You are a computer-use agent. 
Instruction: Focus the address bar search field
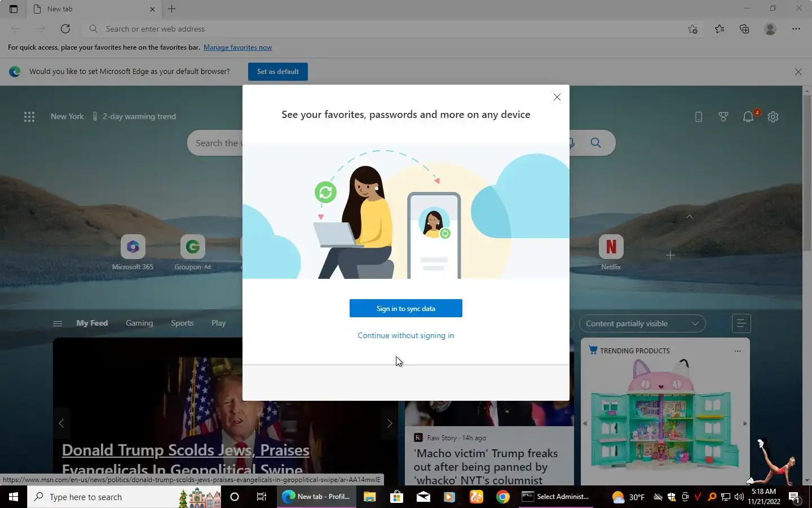[383, 29]
